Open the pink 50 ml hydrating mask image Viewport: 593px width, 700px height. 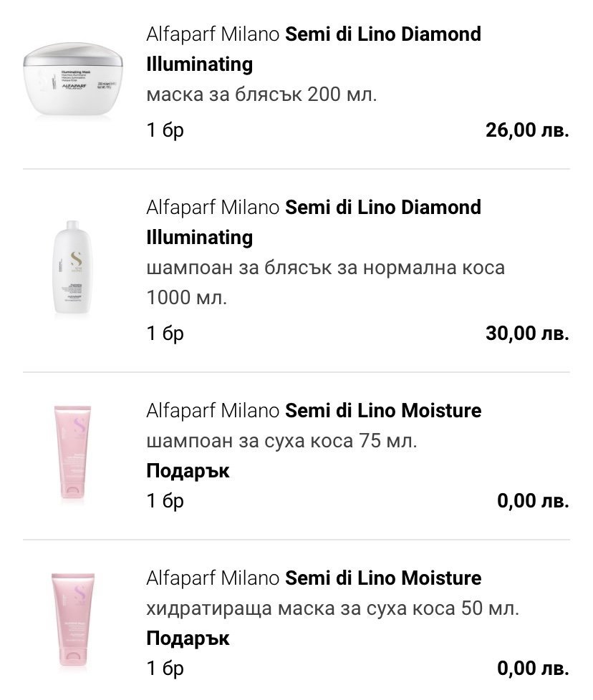(x=73, y=621)
